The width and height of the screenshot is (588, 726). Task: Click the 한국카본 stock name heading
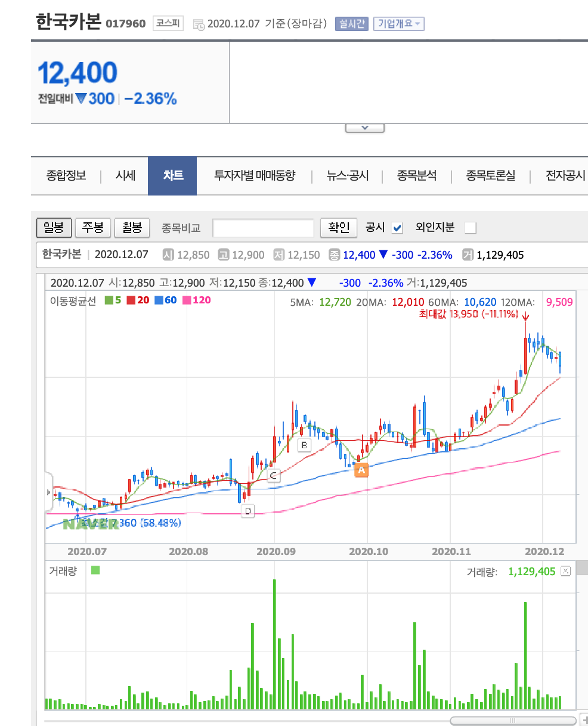[x=68, y=23]
